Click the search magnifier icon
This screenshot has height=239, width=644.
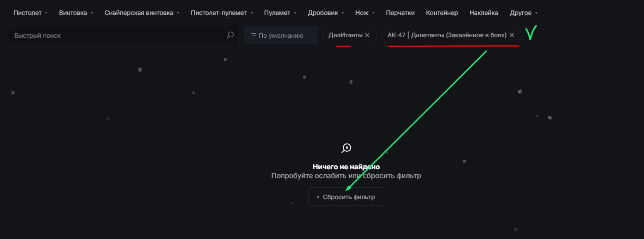(x=230, y=36)
